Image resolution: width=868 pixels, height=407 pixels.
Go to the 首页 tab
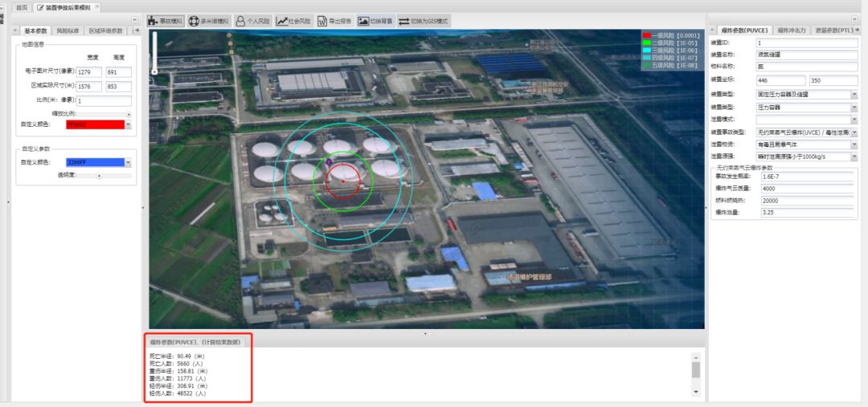point(22,7)
